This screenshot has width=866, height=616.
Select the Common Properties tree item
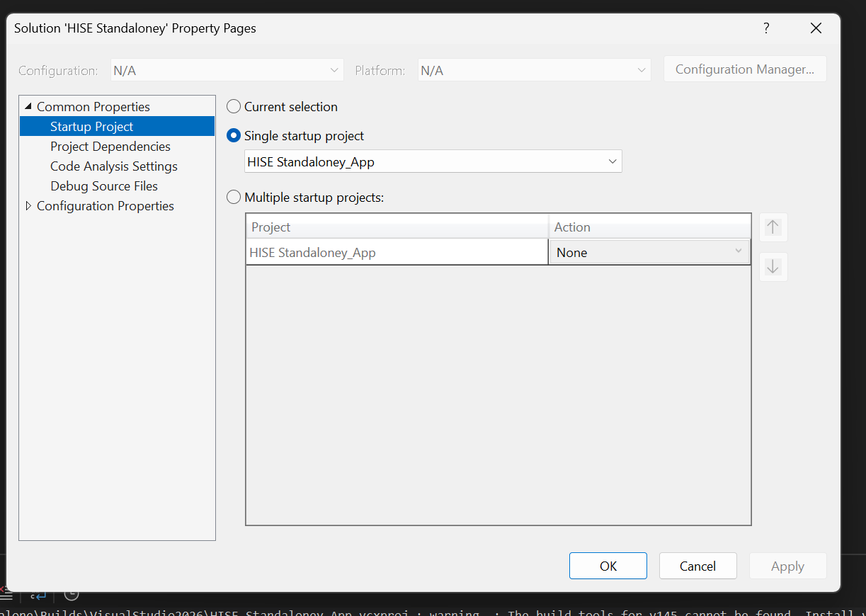click(93, 107)
